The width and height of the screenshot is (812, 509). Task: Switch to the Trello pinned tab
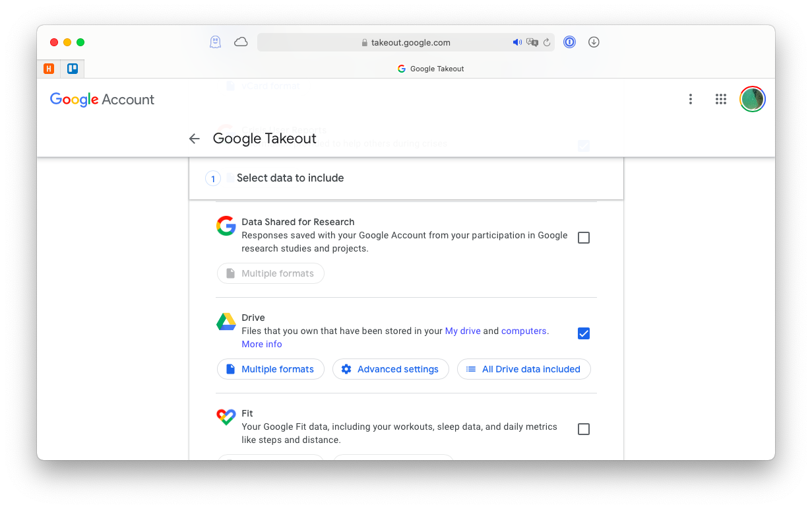pyautogui.click(x=72, y=68)
